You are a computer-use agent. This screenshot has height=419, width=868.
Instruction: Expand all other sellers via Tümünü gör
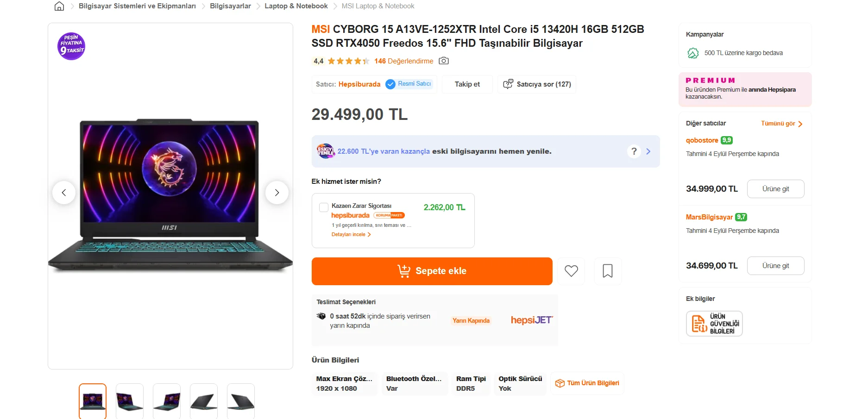coord(781,124)
